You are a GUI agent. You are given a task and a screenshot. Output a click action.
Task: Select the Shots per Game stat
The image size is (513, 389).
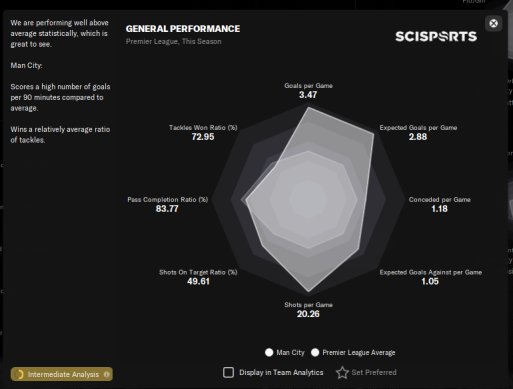click(308, 309)
